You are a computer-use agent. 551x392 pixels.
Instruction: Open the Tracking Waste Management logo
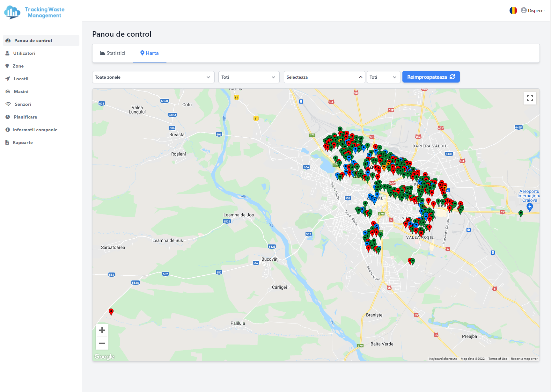(x=34, y=12)
